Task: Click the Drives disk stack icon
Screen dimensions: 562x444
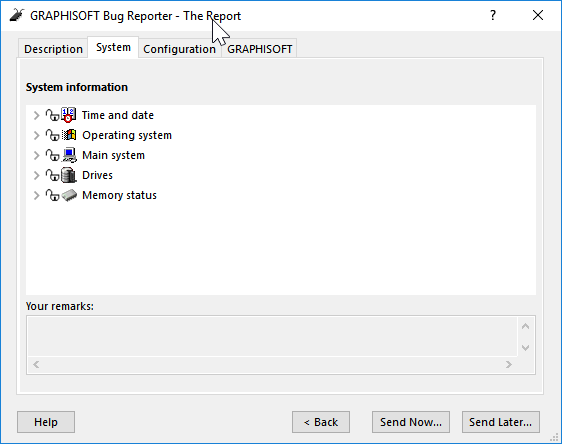Action: coord(69,175)
